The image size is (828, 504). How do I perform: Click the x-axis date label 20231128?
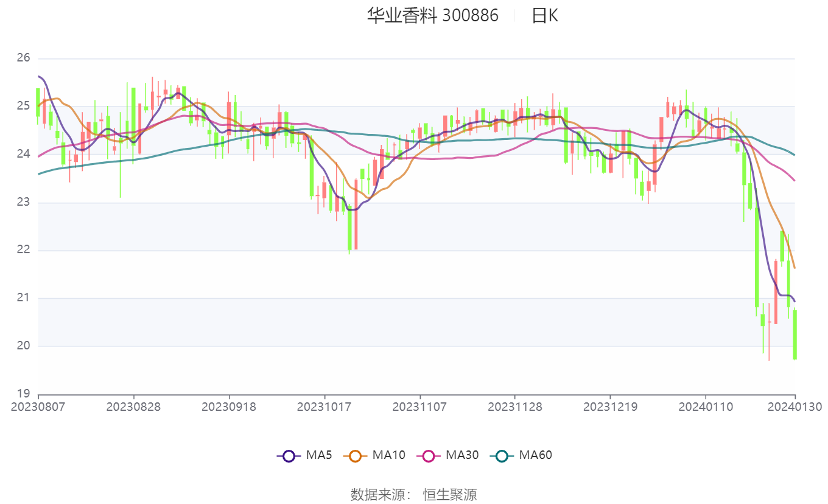514,407
